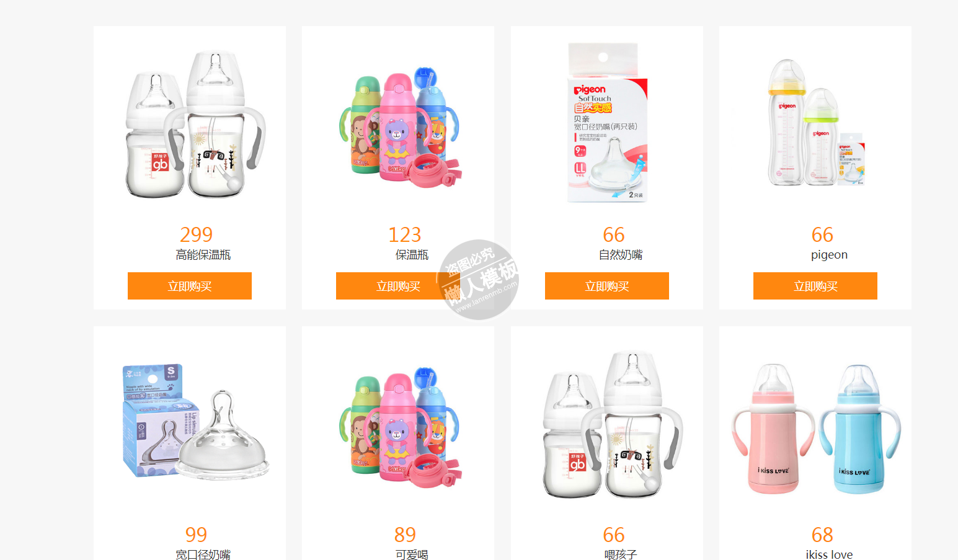Open the ikiss love pink and blue bottles image
958x560 pixels.
click(x=816, y=429)
